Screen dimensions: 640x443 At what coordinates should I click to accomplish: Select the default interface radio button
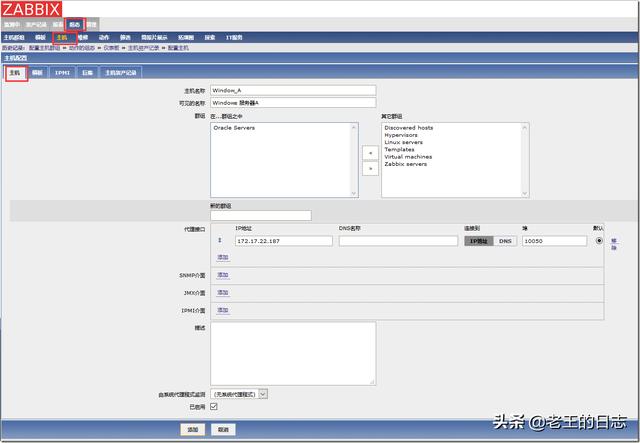click(x=599, y=241)
